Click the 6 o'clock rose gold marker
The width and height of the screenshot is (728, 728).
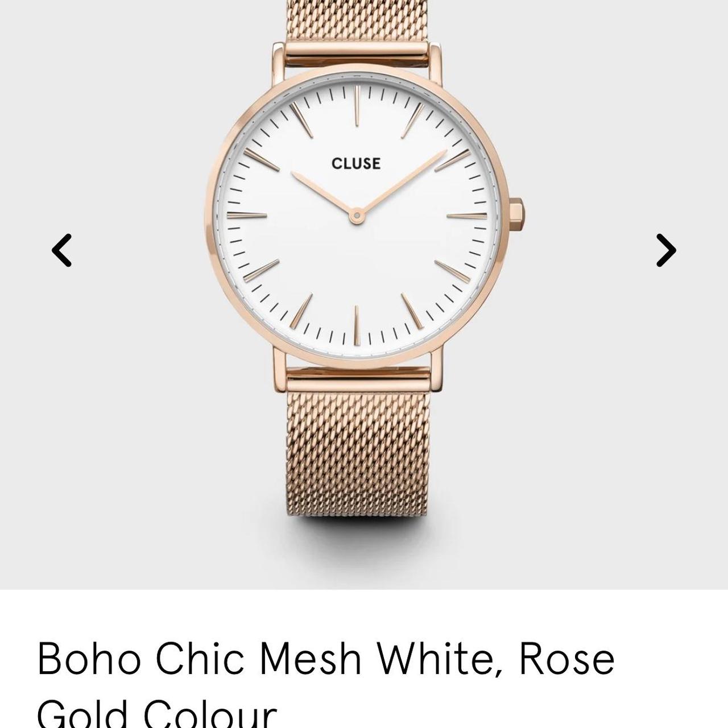pos(357,325)
